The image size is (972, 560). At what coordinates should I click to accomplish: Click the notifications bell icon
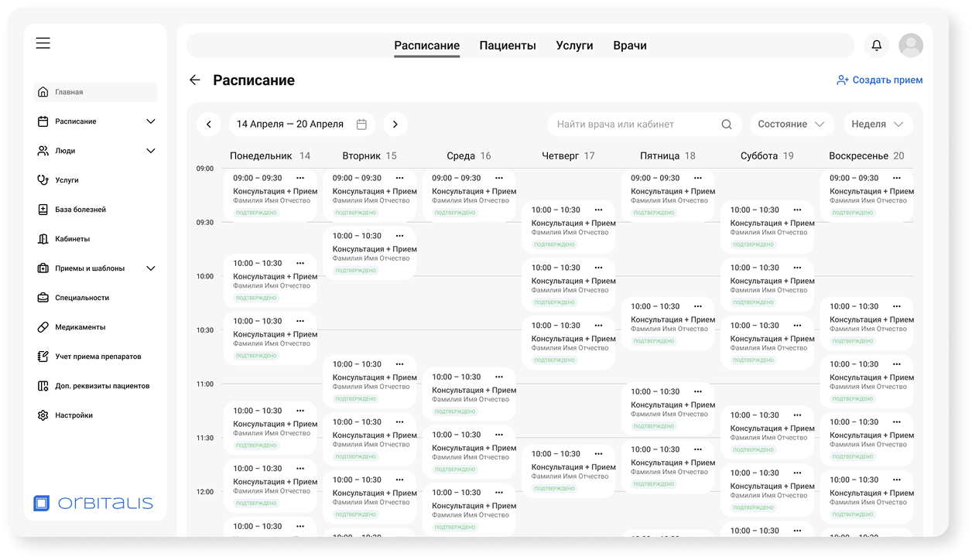[x=877, y=46]
